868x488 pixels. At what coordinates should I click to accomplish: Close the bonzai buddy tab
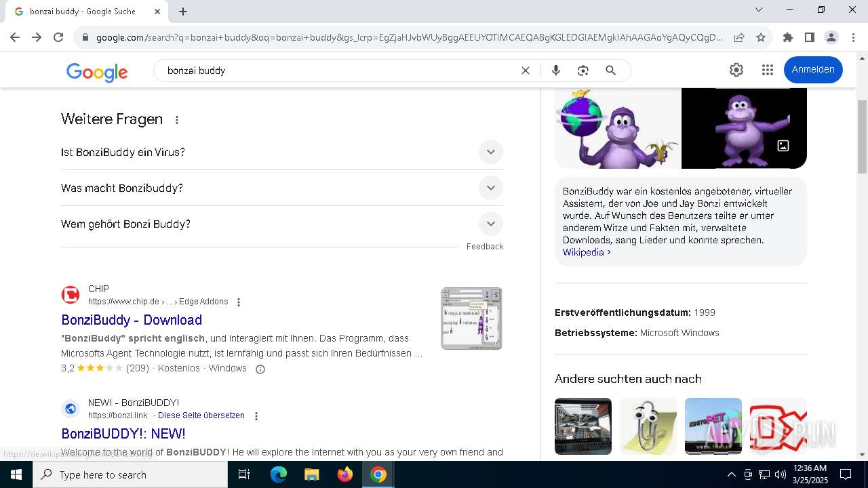click(x=157, y=12)
